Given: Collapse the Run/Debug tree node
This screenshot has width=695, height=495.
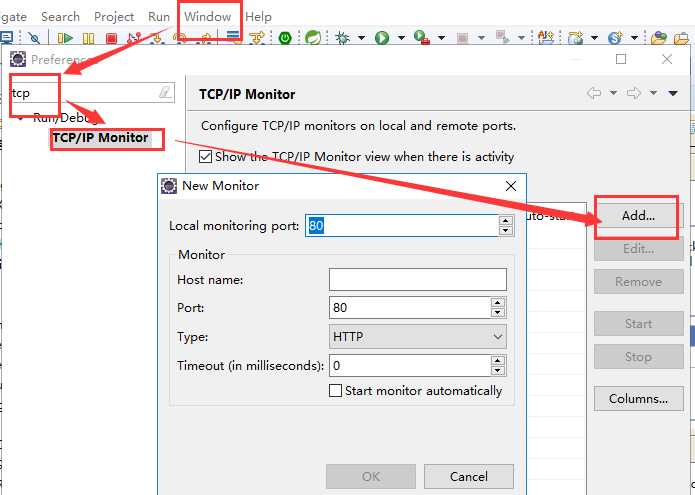Looking at the screenshot, I should [21, 117].
